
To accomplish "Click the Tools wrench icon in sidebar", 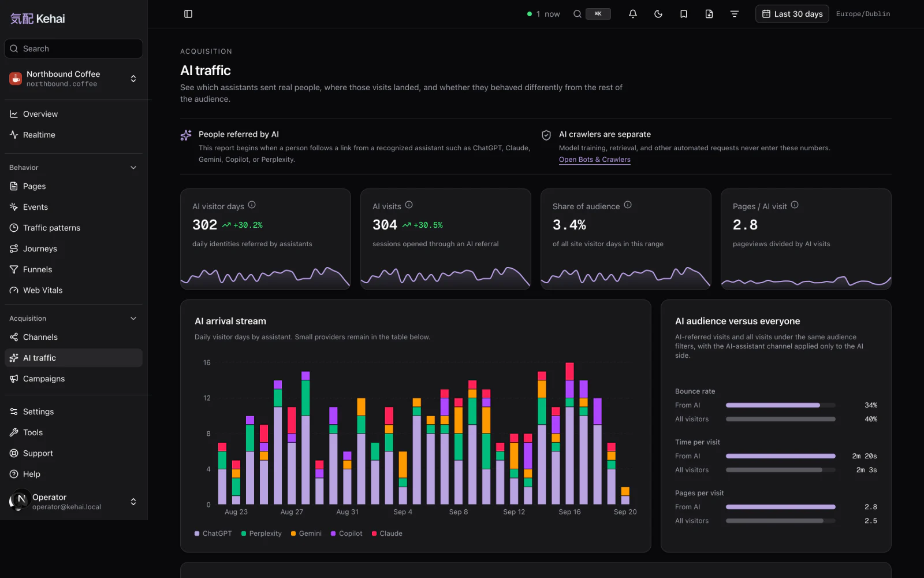I will pyautogui.click(x=14, y=432).
